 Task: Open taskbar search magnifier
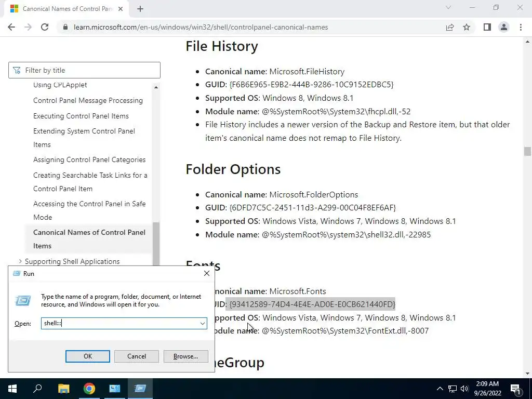pos(37,389)
